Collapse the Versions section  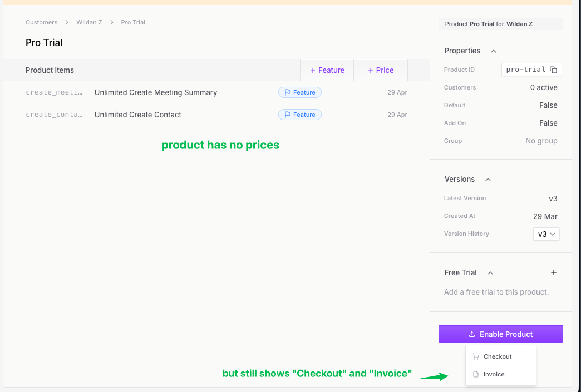click(488, 180)
